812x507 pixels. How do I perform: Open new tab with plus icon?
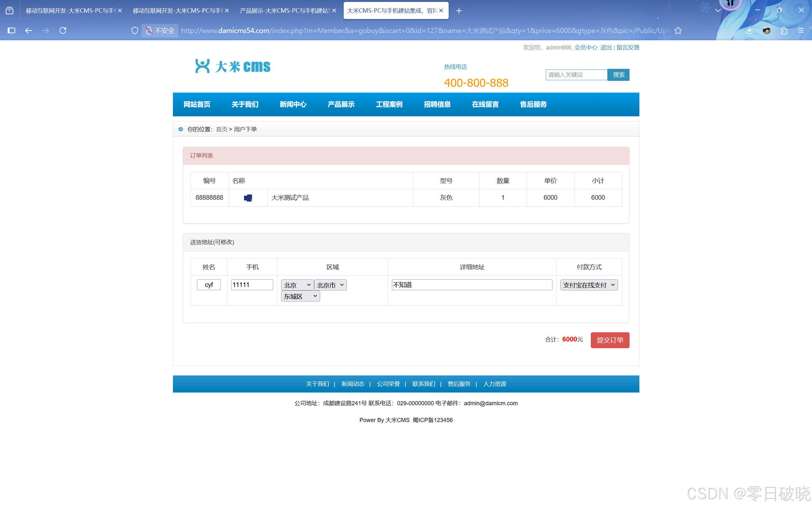tap(459, 11)
